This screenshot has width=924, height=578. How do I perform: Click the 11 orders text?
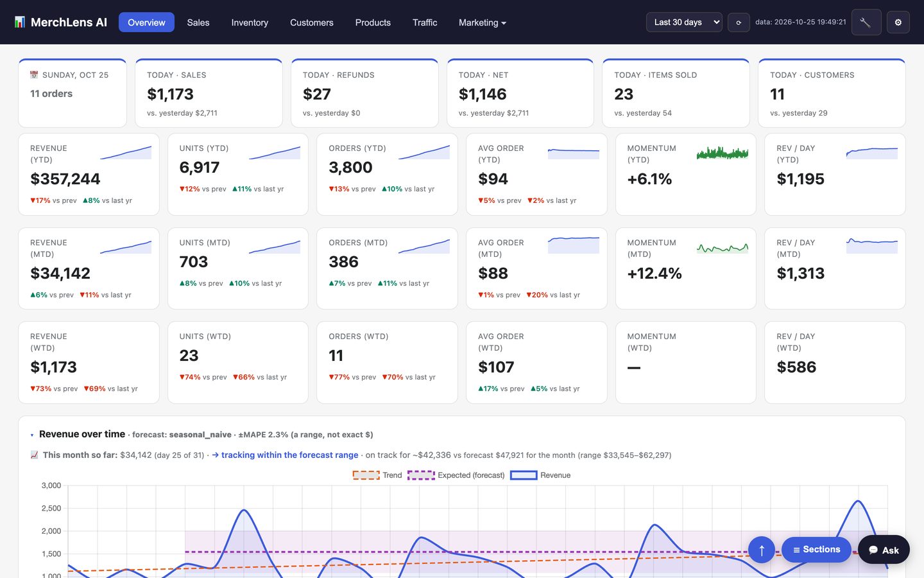click(51, 94)
